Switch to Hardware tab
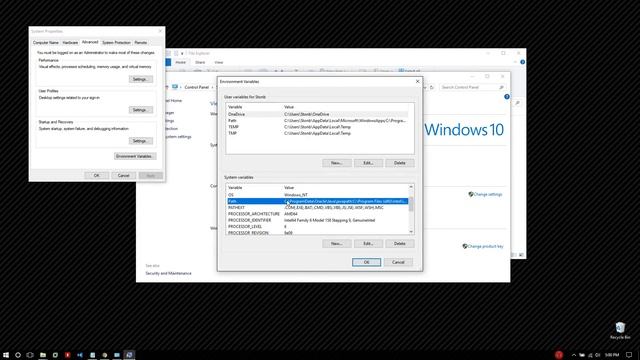This screenshot has height=360, width=640. click(x=70, y=42)
